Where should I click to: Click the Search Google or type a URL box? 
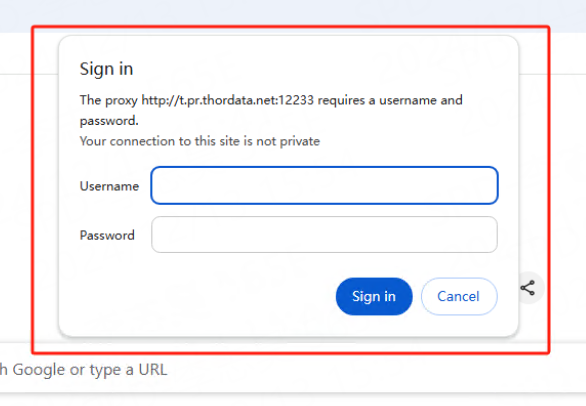pos(292,369)
